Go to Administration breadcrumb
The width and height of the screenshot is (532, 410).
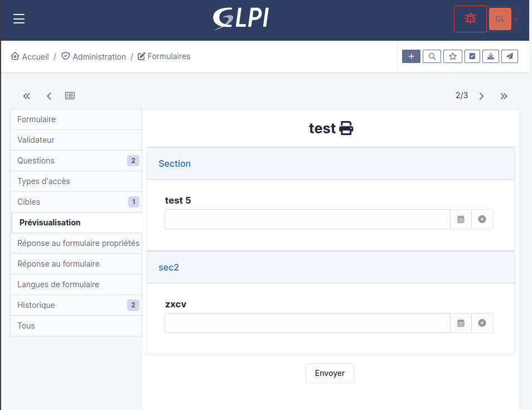[x=94, y=56]
